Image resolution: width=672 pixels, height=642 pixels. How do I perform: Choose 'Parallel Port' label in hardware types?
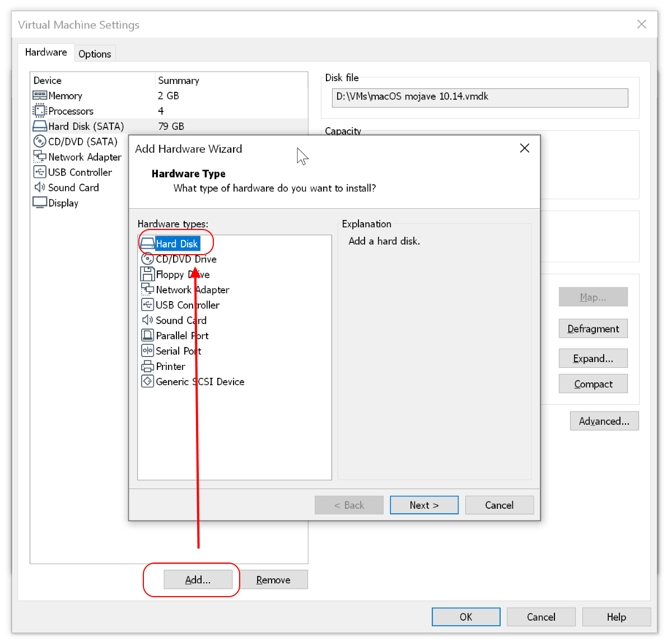tap(182, 336)
